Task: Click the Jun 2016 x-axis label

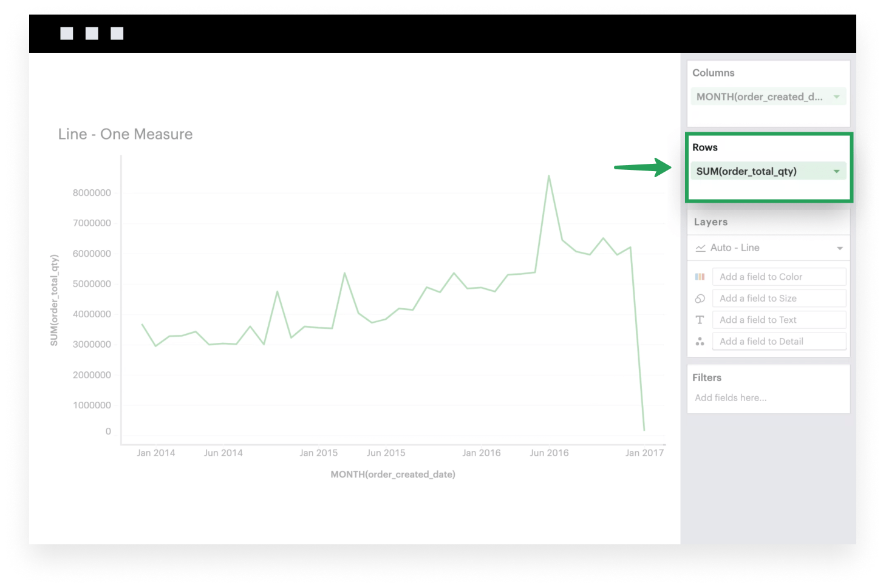Action: click(x=549, y=453)
